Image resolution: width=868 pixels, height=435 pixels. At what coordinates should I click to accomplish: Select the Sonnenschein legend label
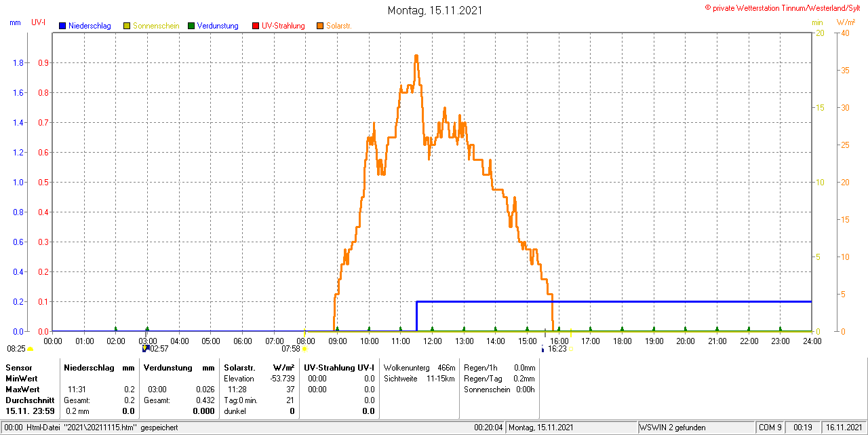click(156, 26)
